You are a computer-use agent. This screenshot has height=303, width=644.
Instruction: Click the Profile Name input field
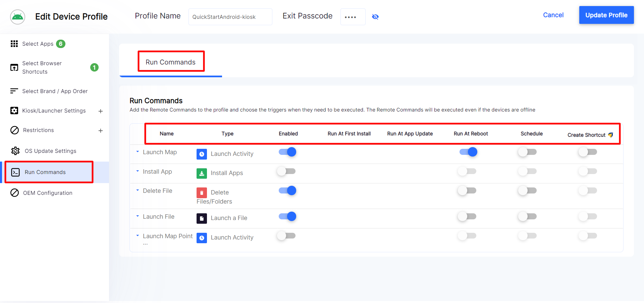230,17
